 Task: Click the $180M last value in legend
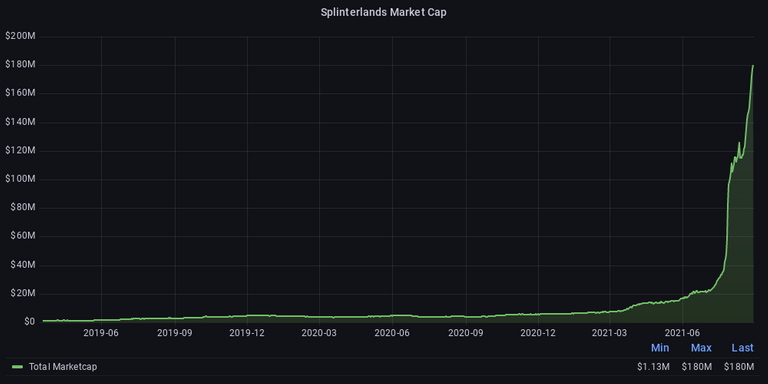739,366
